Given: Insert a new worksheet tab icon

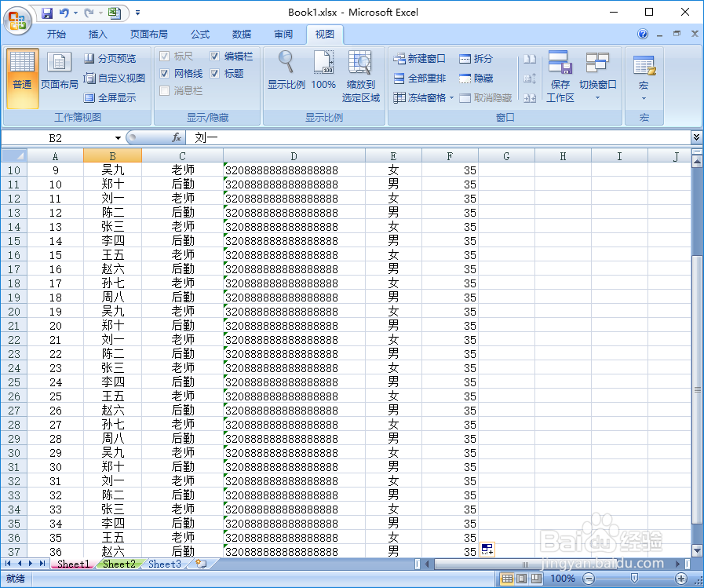Looking at the screenshot, I should pos(201,564).
